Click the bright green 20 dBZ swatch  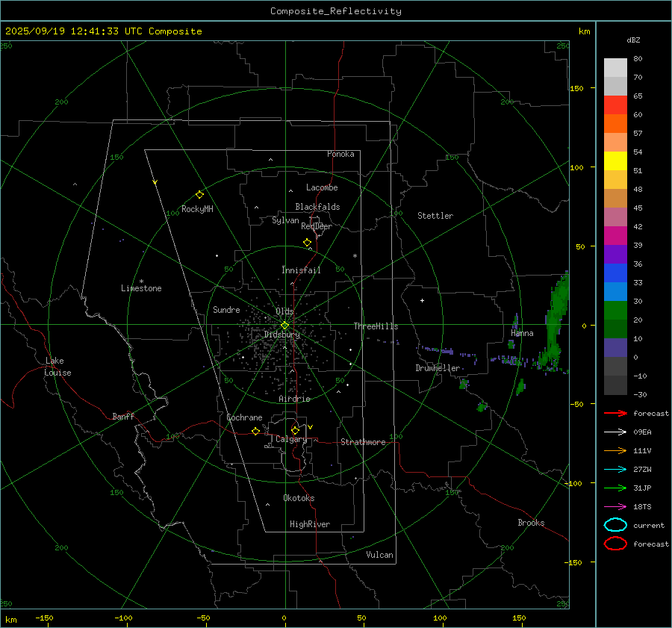point(615,310)
